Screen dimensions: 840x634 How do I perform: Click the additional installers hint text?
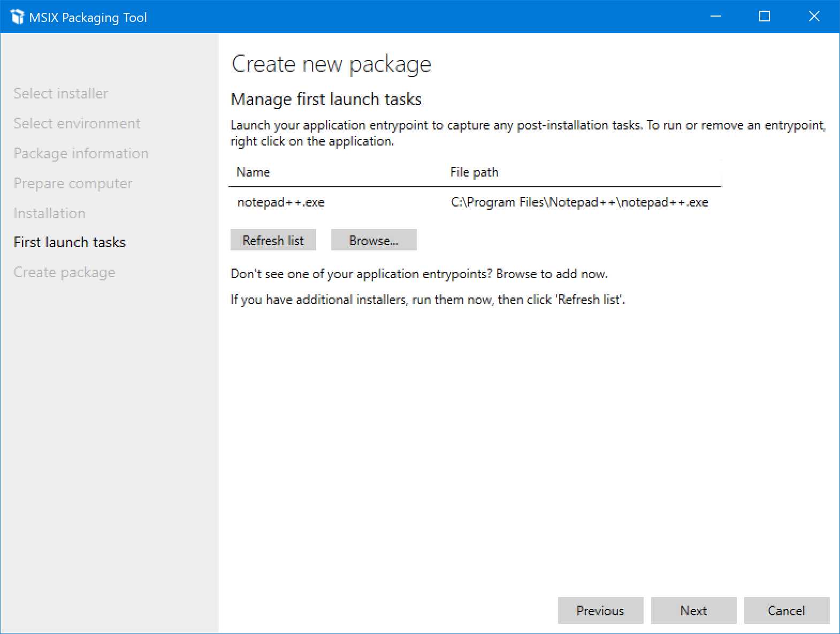[x=427, y=300]
